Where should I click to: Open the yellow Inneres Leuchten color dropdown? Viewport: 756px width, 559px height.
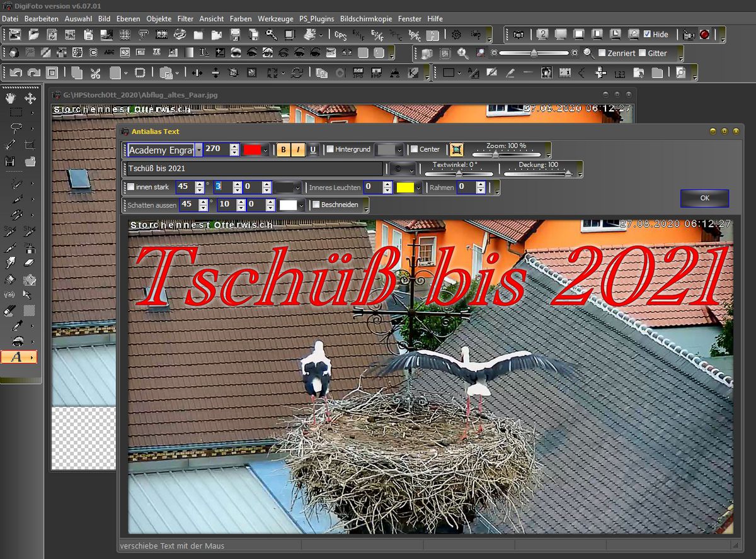click(x=418, y=188)
